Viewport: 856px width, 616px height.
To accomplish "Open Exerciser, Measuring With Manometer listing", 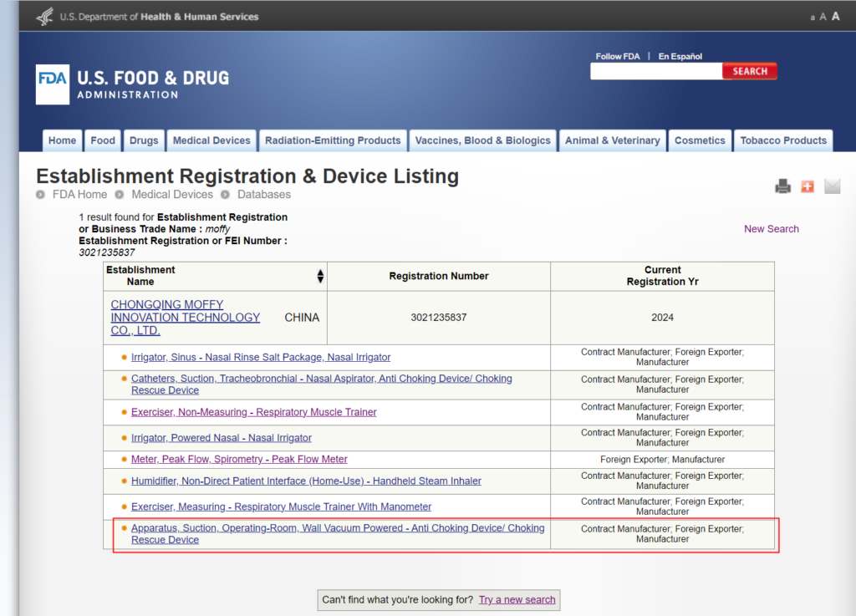I will coord(281,507).
